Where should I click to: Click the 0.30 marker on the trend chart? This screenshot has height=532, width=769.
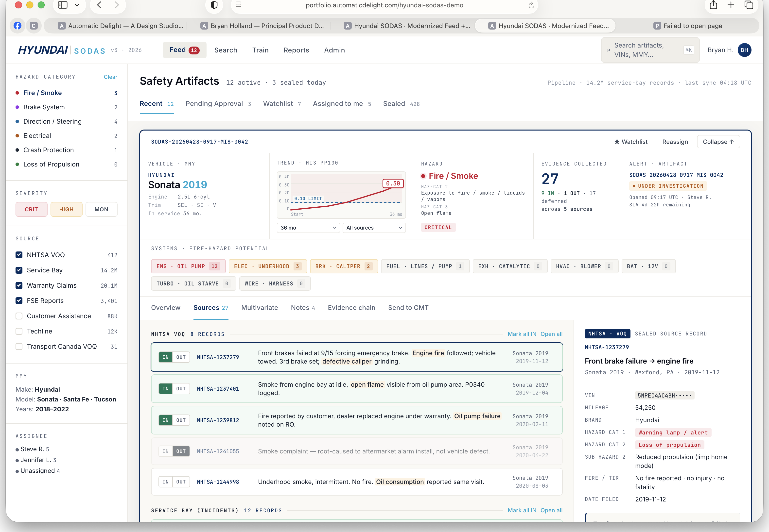(393, 183)
